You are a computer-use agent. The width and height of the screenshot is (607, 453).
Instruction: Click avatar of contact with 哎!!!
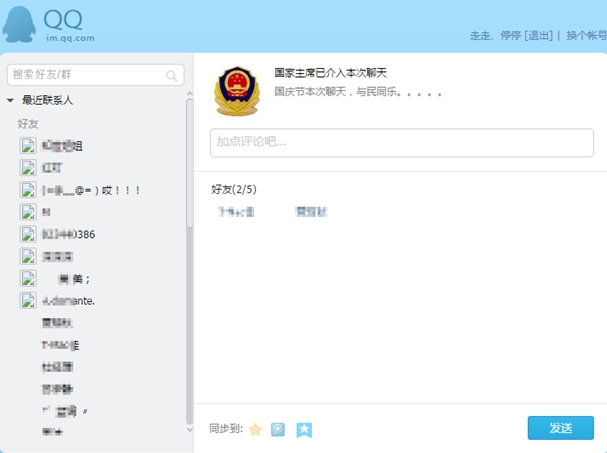point(28,190)
